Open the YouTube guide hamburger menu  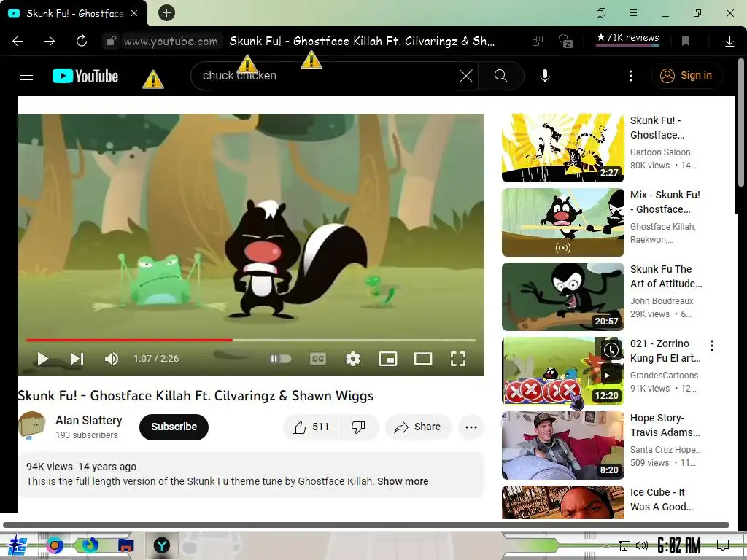coord(26,76)
